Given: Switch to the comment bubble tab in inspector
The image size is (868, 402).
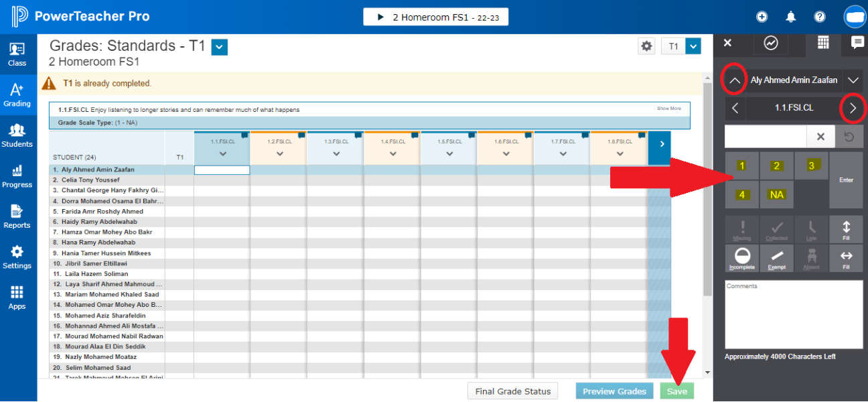Looking at the screenshot, I should pyautogui.click(x=857, y=42).
